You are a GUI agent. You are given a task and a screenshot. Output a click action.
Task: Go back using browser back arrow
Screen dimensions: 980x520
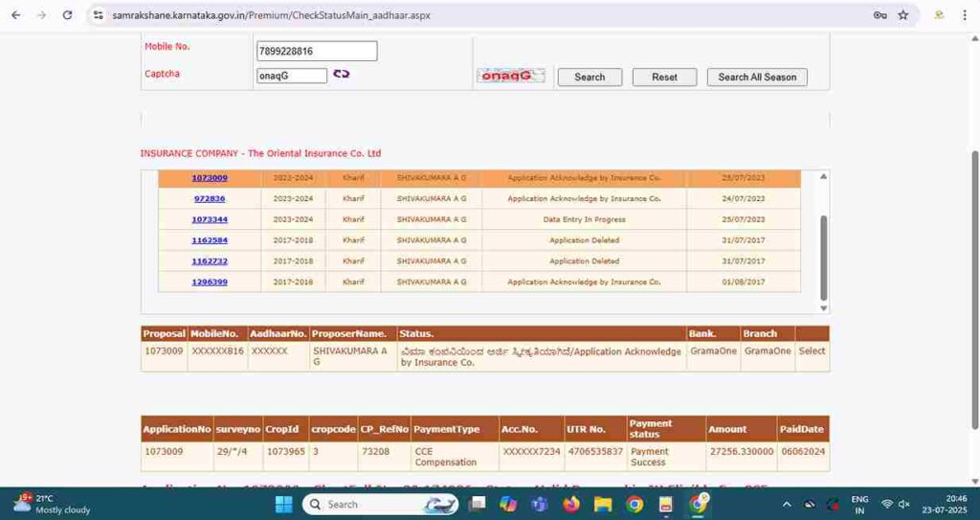click(15, 15)
